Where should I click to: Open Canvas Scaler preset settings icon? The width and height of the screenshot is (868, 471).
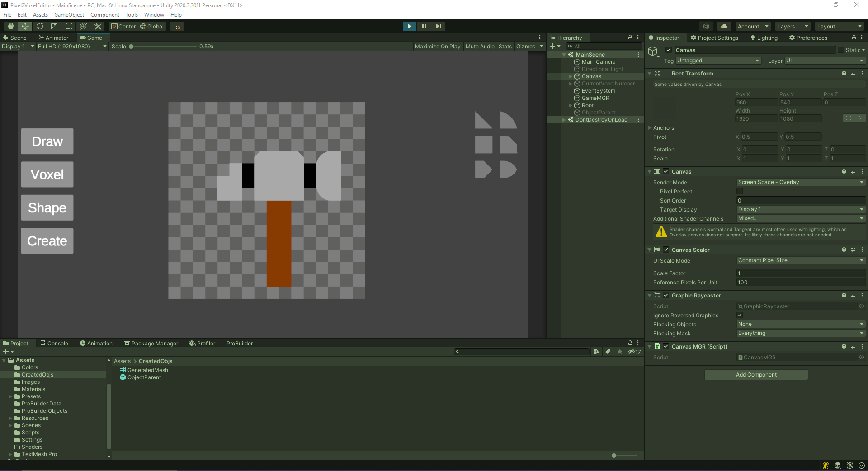coord(853,250)
